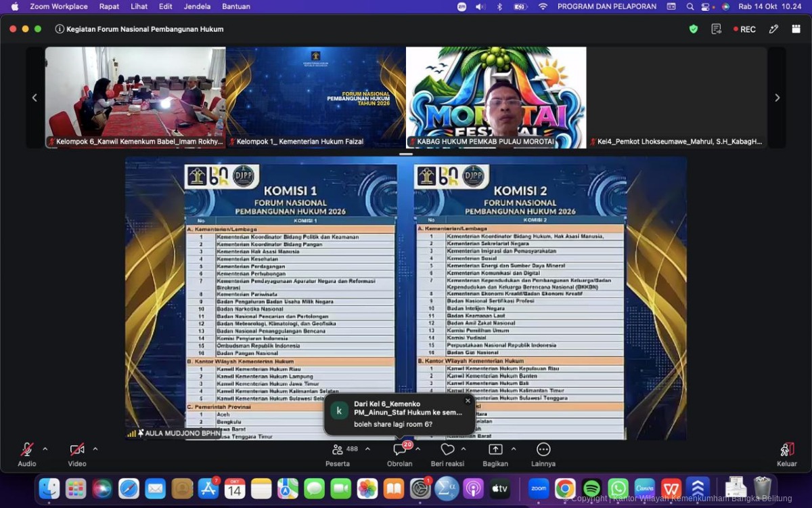Select the Kelompok 1 Kementerian Hukum Faizal video

[x=316, y=98]
